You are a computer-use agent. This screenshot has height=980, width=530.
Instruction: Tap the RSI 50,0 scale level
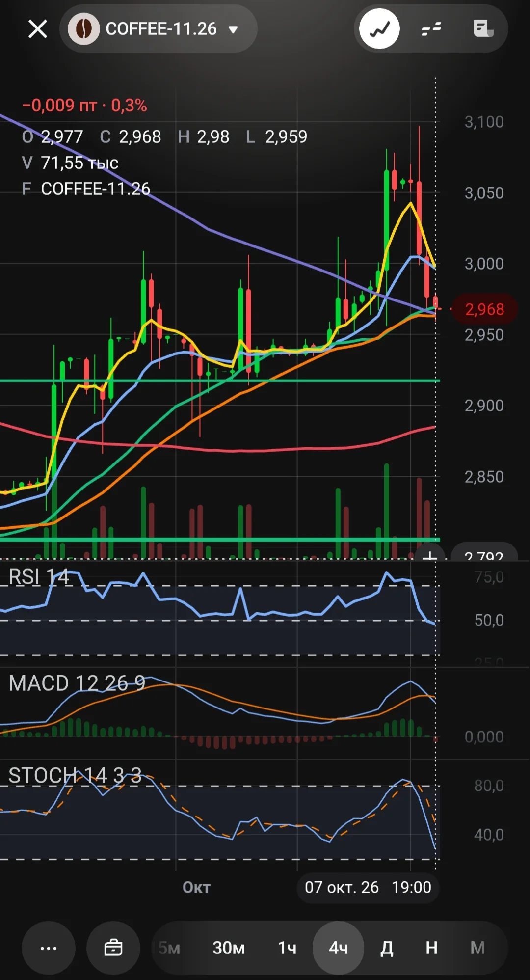[x=489, y=620]
